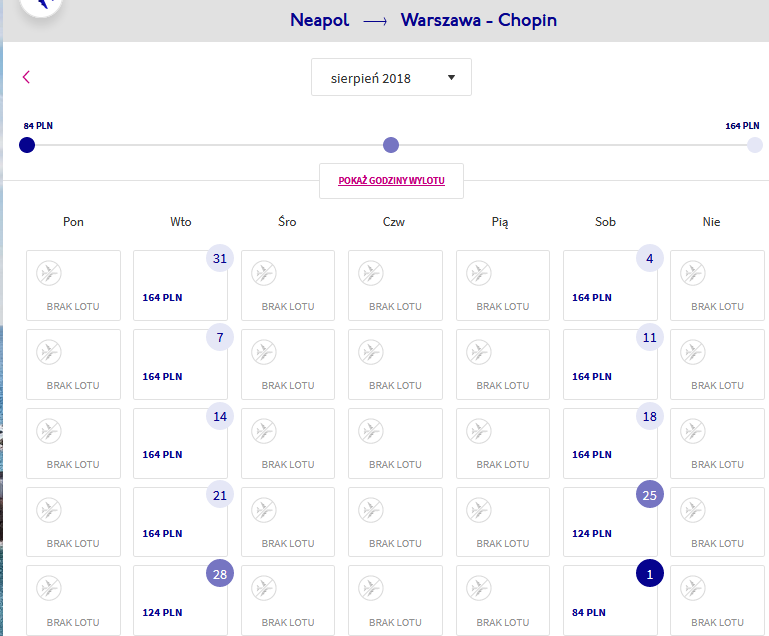
Task: Click no-flight plane icon, Monday beside day 28
Action: [49, 588]
